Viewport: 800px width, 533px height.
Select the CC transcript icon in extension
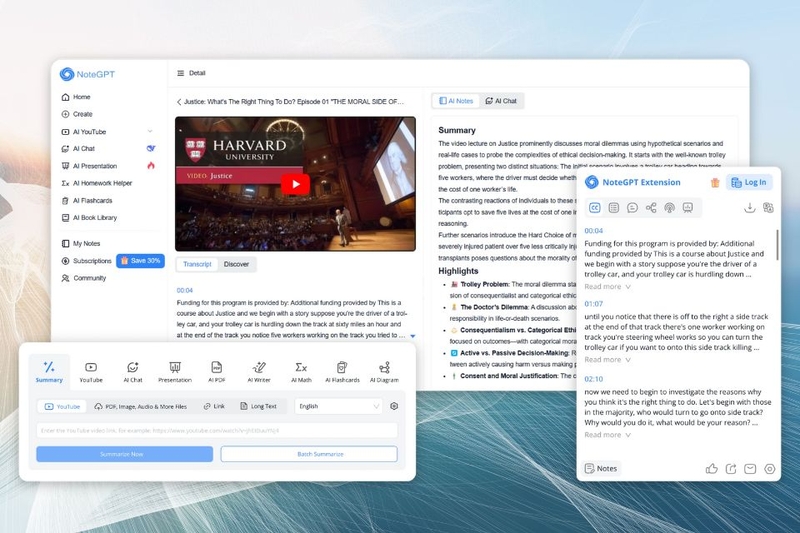point(595,208)
